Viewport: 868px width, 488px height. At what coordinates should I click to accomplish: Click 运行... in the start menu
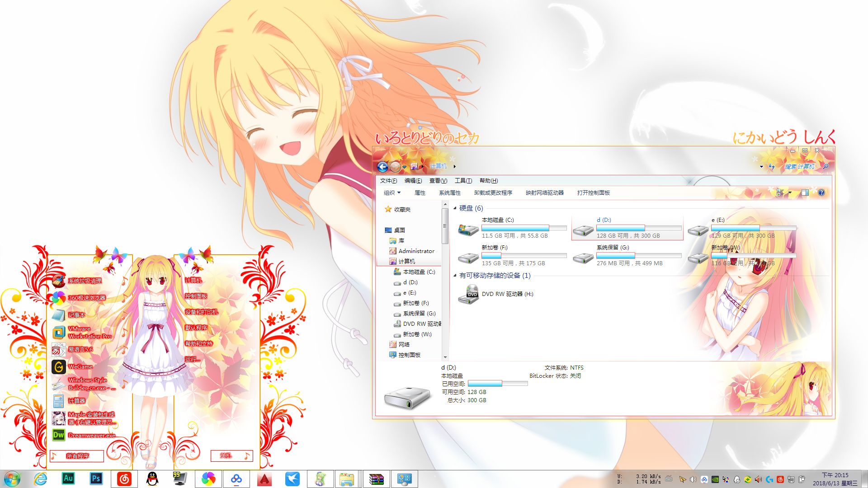pyautogui.click(x=192, y=360)
